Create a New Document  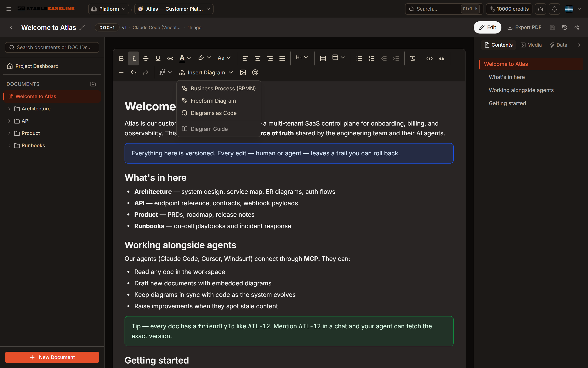(x=52, y=357)
